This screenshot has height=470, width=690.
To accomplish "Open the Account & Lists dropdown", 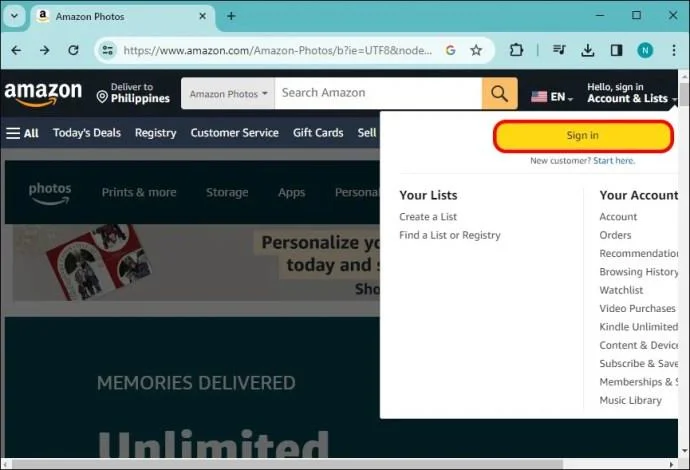I will [632, 93].
